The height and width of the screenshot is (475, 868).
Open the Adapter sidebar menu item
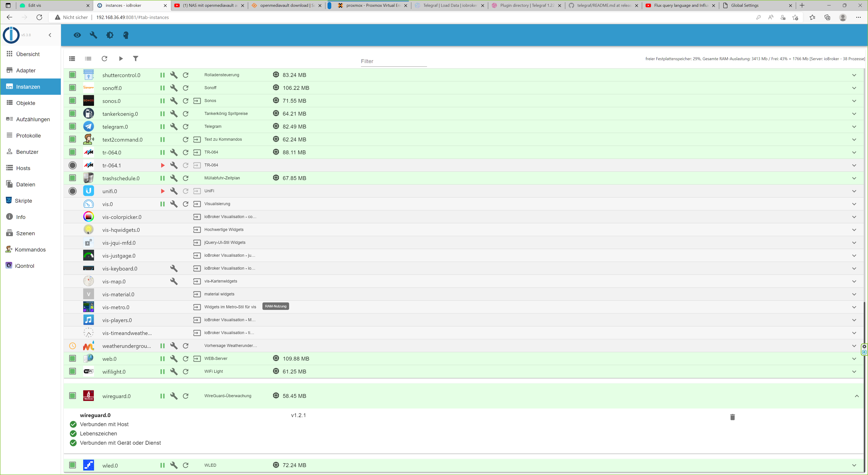tap(26, 70)
